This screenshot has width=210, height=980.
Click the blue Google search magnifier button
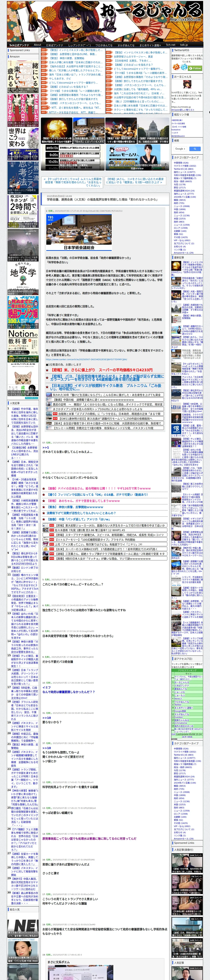(195, 149)
